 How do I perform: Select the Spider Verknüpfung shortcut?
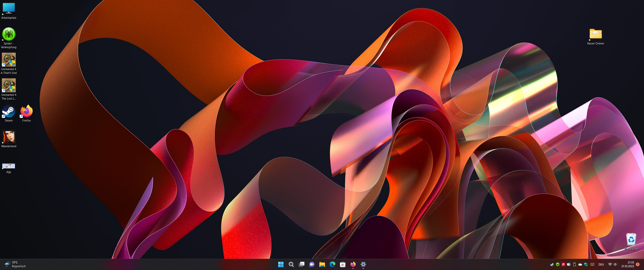point(9,34)
